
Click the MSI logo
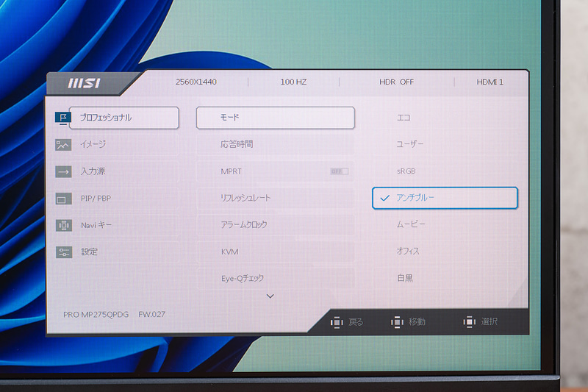pyautogui.click(x=85, y=83)
